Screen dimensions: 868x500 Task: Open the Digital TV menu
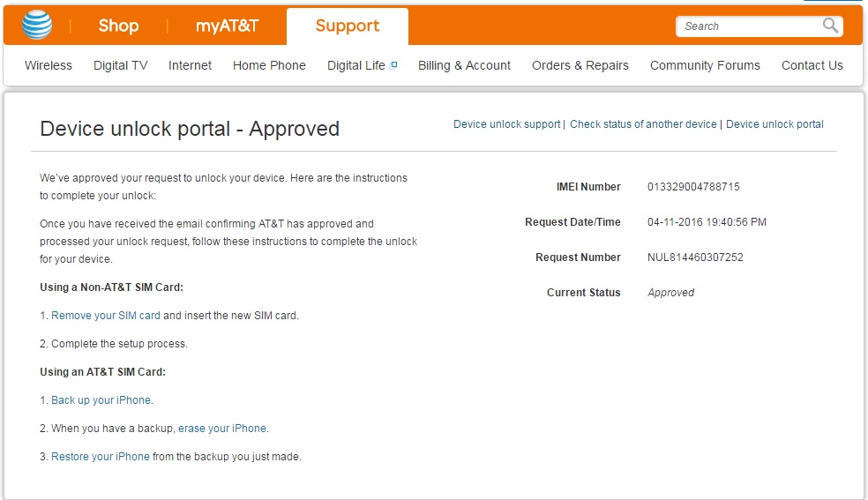click(x=121, y=65)
